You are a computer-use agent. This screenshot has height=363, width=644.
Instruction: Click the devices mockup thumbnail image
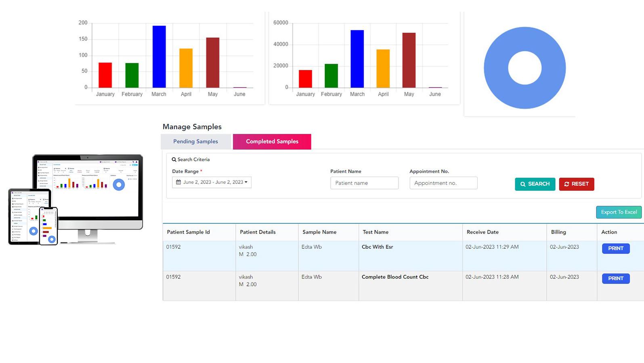tap(76, 200)
